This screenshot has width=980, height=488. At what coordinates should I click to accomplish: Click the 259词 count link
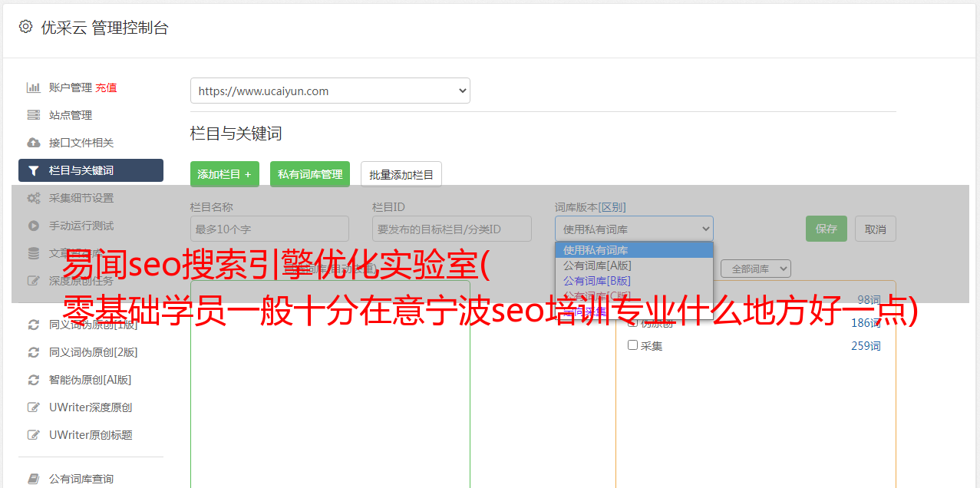[866, 346]
